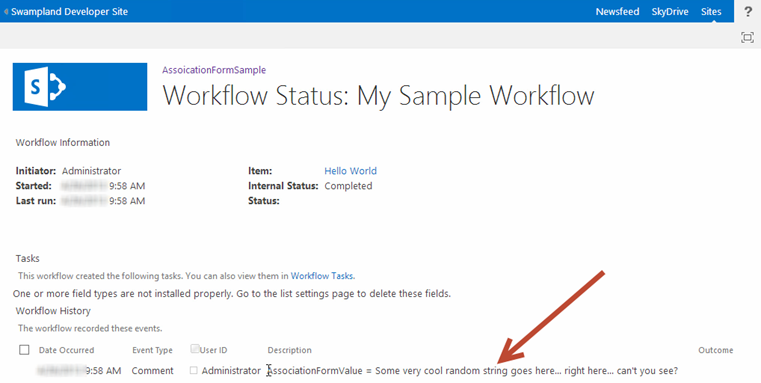
Task: Open the SkyDrive menu item
Action: click(670, 12)
